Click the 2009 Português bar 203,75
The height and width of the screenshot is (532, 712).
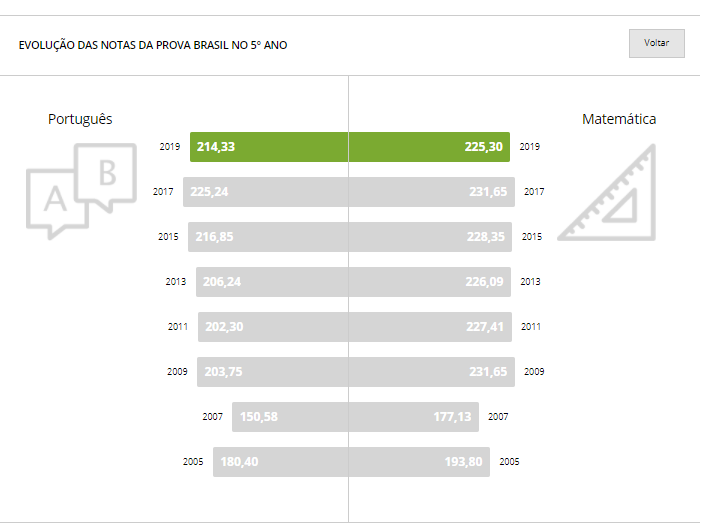(272, 372)
